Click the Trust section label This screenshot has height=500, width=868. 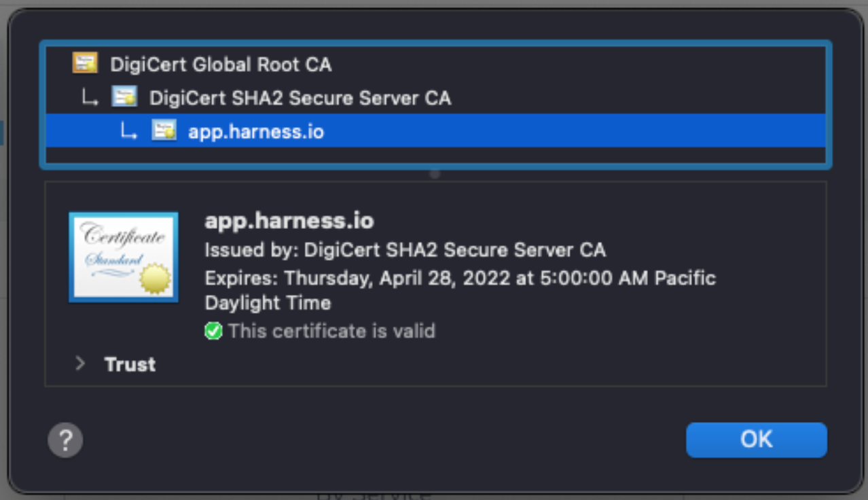130,364
